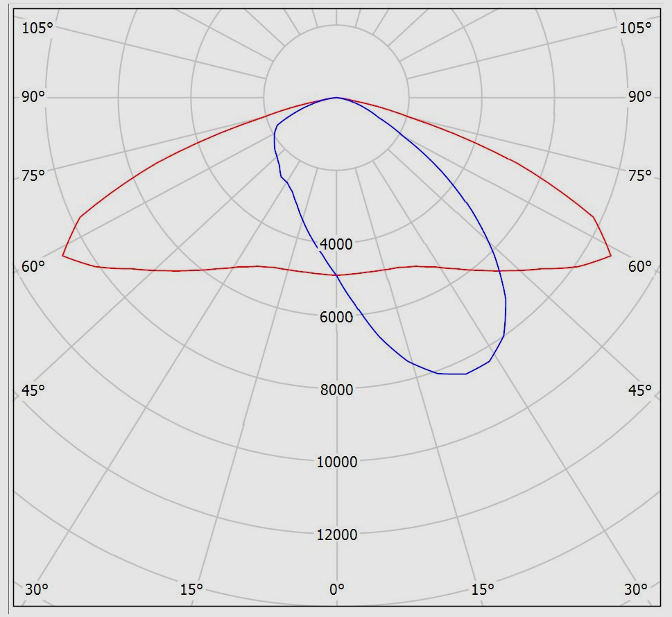Image resolution: width=672 pixels, height=617 pixels.
Task: Select the bottom-right 30° angle label
Action: tap(637, 589)
